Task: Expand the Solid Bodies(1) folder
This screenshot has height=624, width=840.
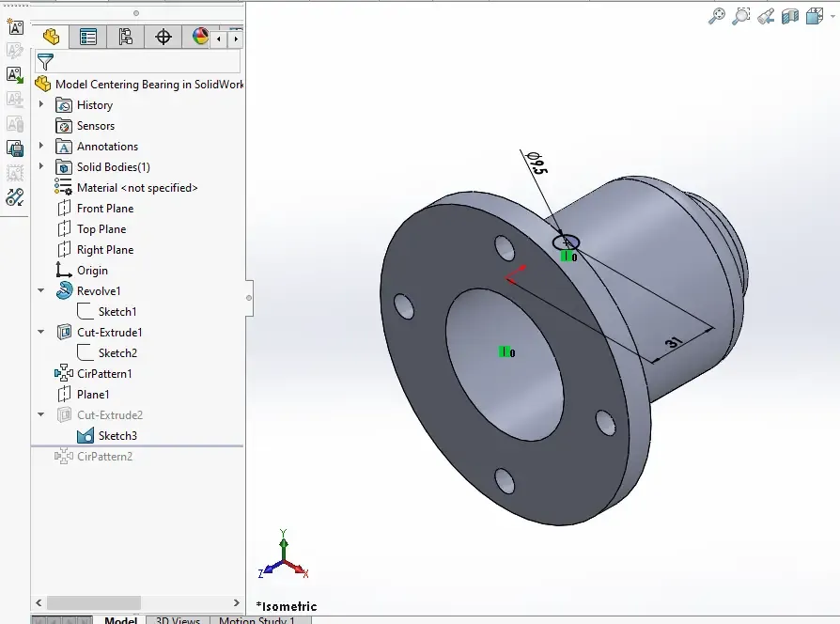Action: 41,166
